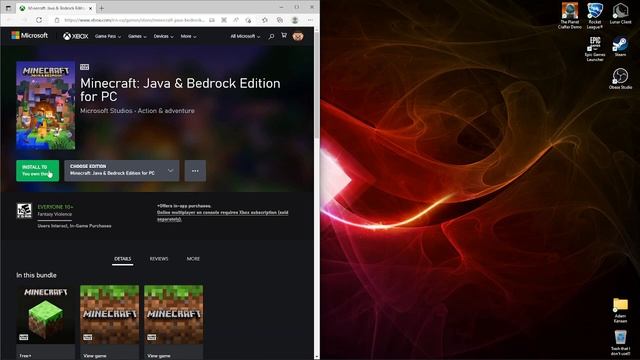Click View game under the second bundle item
Viewport: 640px width, 360px height.
coord(95,356)
